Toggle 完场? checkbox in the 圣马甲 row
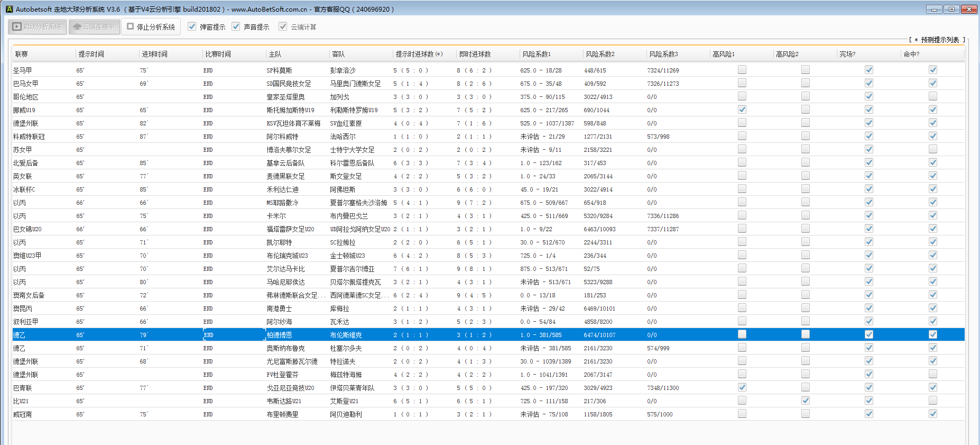 [869, 70]
